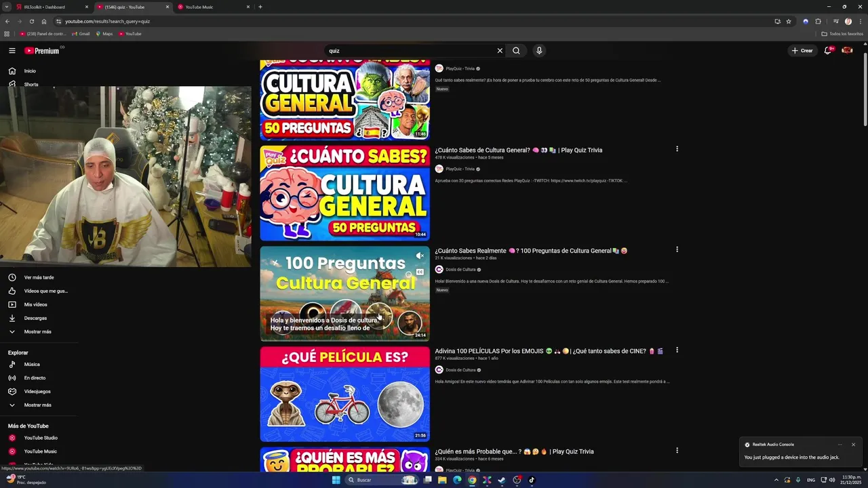Mute the 100 Preguntas preview video
Viewport: 868px width, 488px height.
pos(420,256)
